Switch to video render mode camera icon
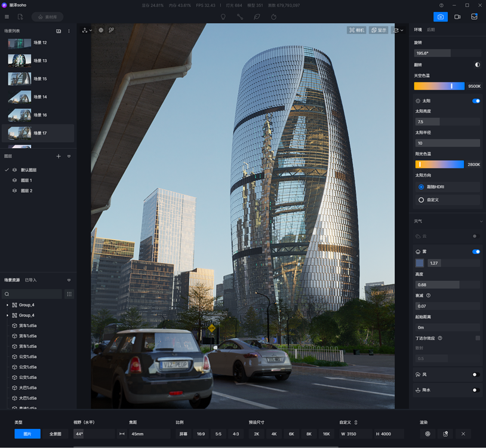The width and height of the screenshot is (486, 448). 457,17
